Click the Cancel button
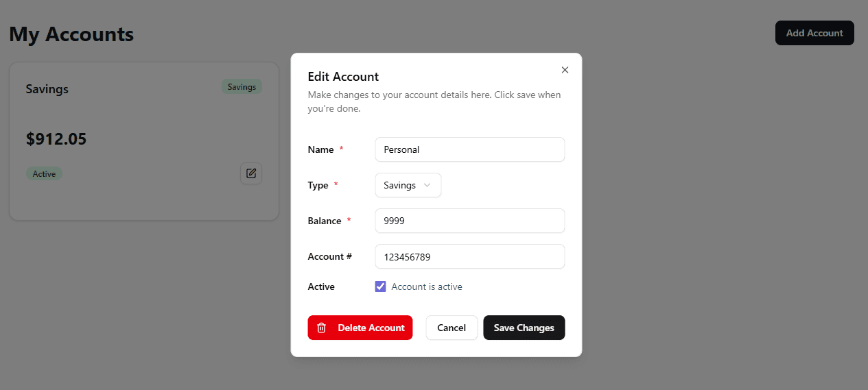 tap(451, 328)
